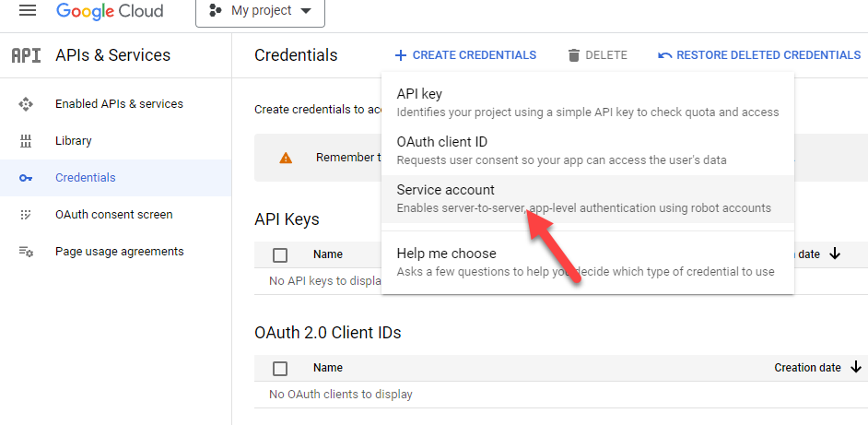
Task: Click the API icon beside APIs & Services
Action: point(26,55)
